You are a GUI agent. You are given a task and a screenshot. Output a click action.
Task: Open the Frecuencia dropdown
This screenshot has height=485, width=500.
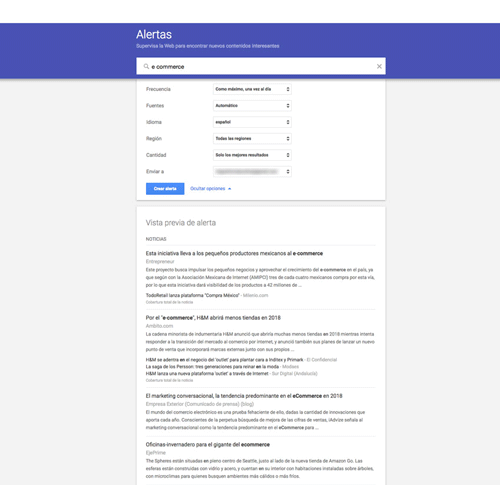[x=252, y=89]
